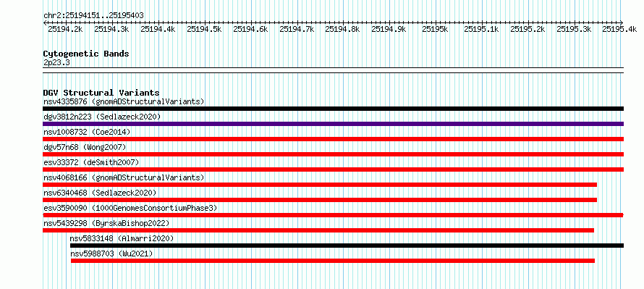This screenshot has height=289, width=644.
Task: Click red bar beneath esv33372
Action: pos(333,169)
